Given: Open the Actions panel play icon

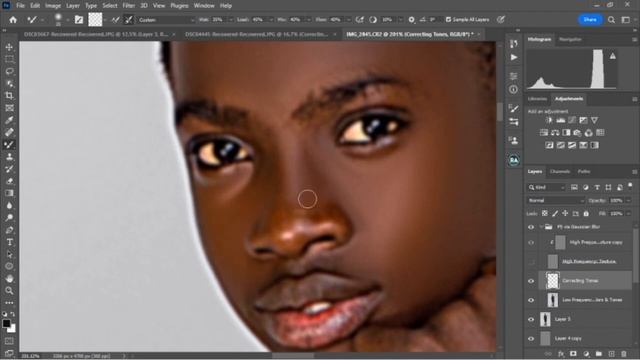Looking at the screenshot, I should [x=514, y=58].
